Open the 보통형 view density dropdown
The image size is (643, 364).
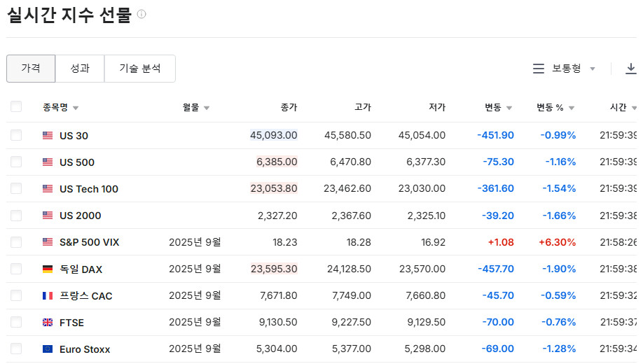click(573, 69)
